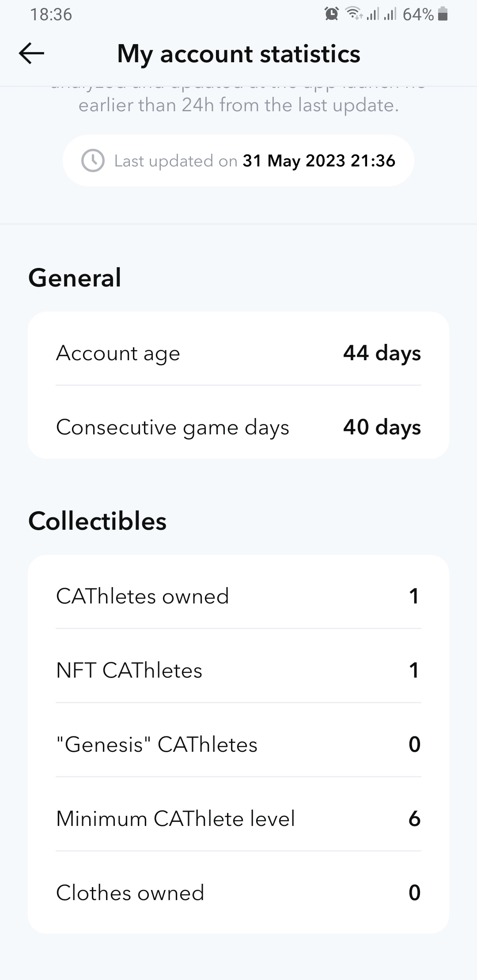
Task: Tap the status bar clock time
Action: [x=51, y=14]
